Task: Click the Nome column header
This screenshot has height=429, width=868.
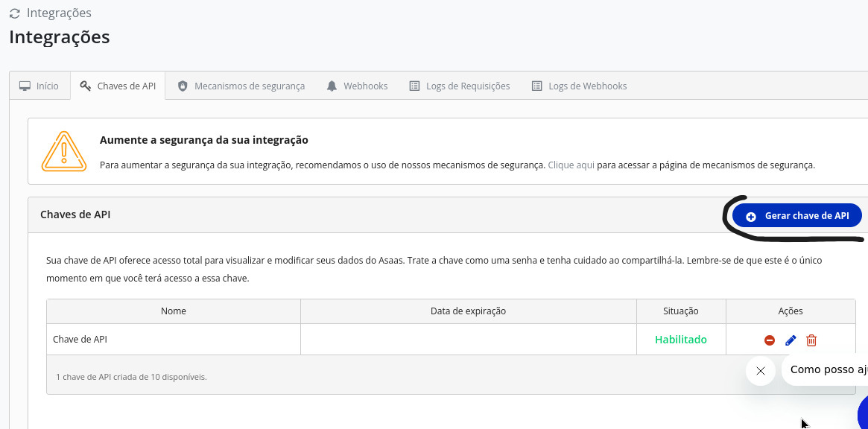Action: [x=173, y=311]
